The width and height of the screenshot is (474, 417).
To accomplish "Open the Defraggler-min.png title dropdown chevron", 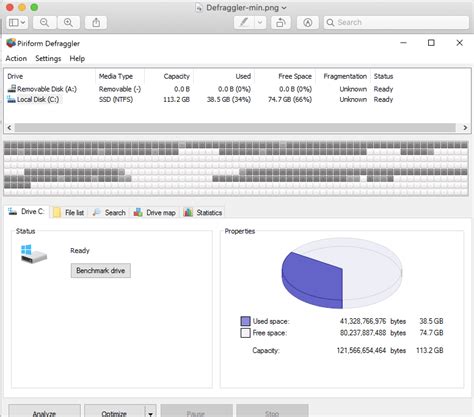I will coord(284,8).
